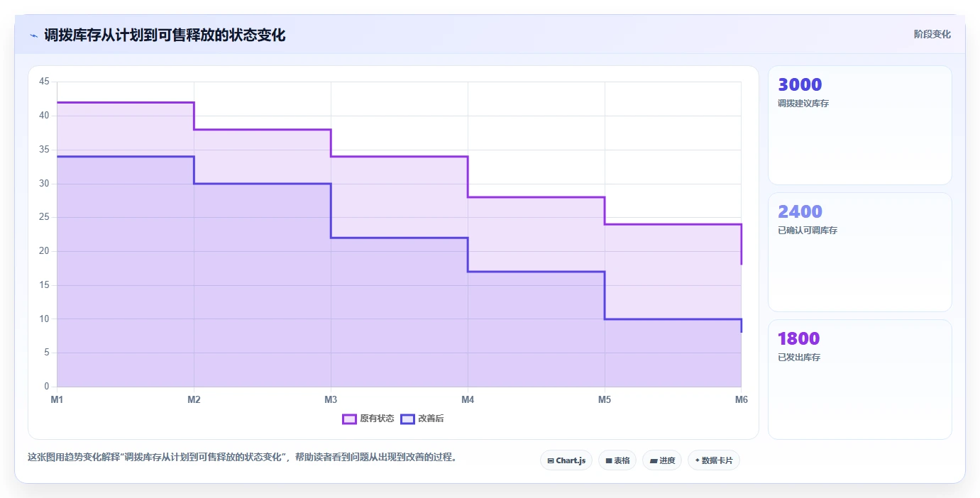The height and width of the screenshot is (498, 980).
Task: Click the title 调拨库存从计划到可售释放的状态变化
Action: point(165,35)
